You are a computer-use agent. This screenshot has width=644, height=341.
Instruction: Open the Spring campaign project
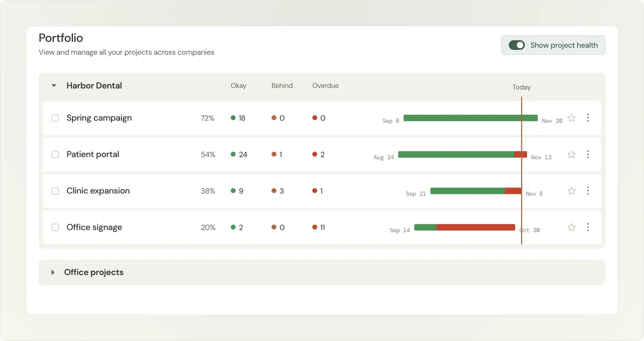[x=99, y=118]
